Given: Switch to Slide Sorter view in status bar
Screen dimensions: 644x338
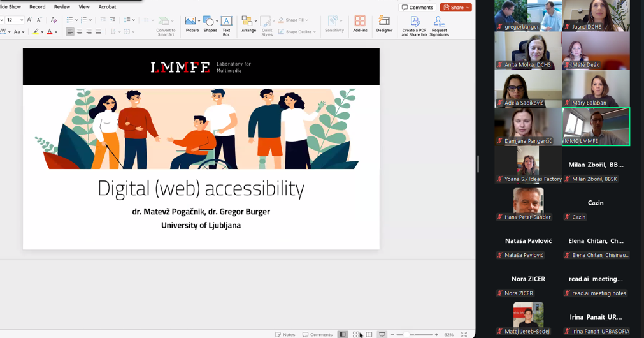Looking at the screenshot, I should click(355, 334).
